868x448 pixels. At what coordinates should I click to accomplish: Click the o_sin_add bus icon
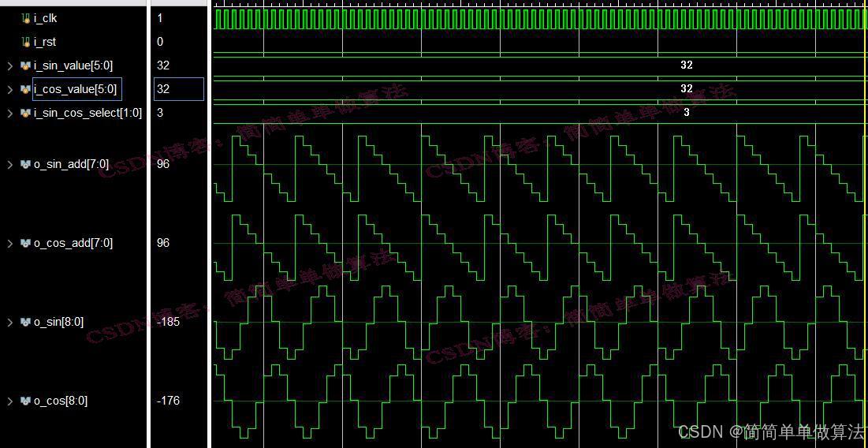tap(25, 165)
